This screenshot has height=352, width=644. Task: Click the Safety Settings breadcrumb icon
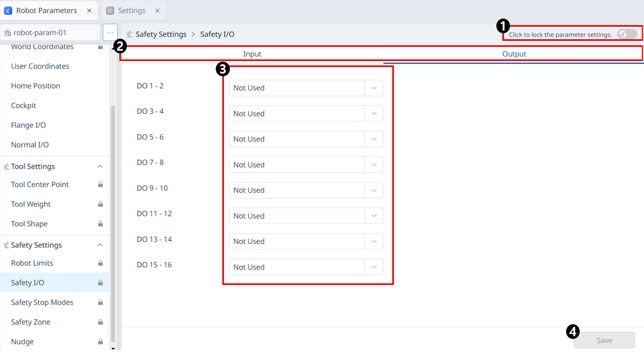click(130, 34)
